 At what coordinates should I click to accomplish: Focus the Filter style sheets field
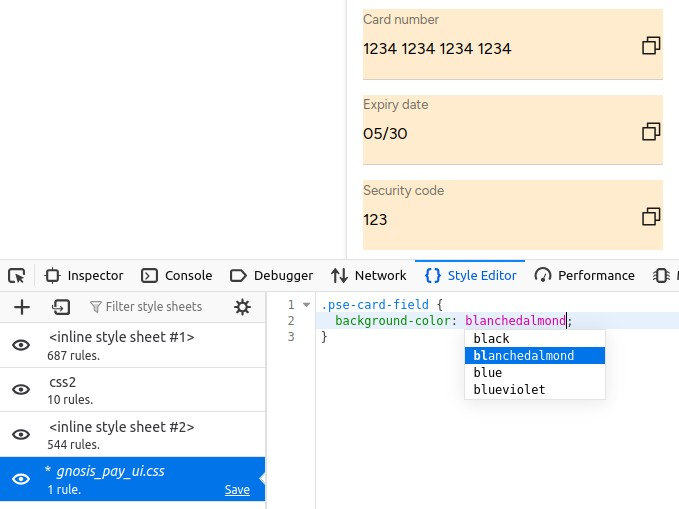click(153, 307)
